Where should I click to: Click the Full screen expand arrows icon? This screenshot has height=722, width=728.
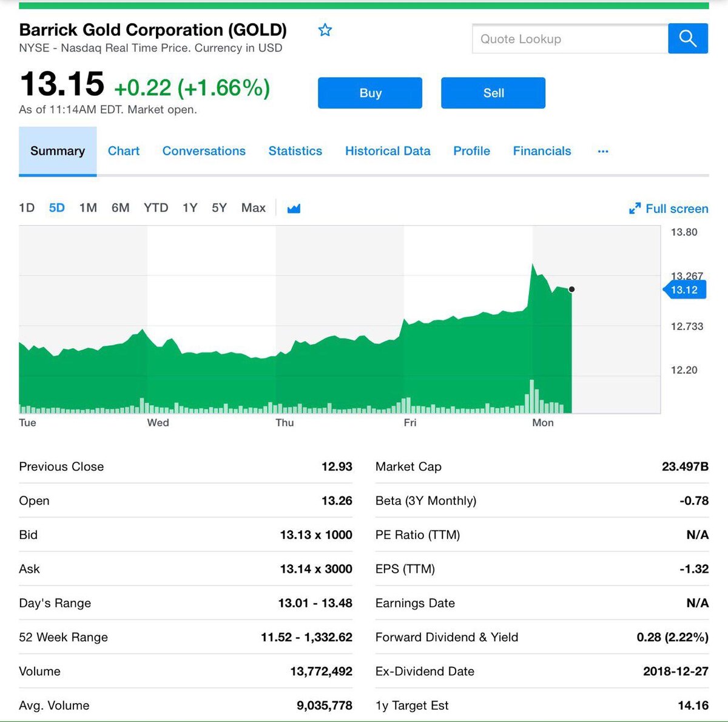pyautogui.click(x=635, y=209)
